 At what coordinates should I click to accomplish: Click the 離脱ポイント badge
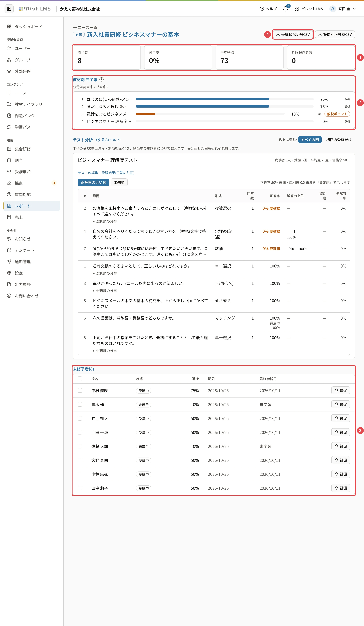[x=337, y=114]
